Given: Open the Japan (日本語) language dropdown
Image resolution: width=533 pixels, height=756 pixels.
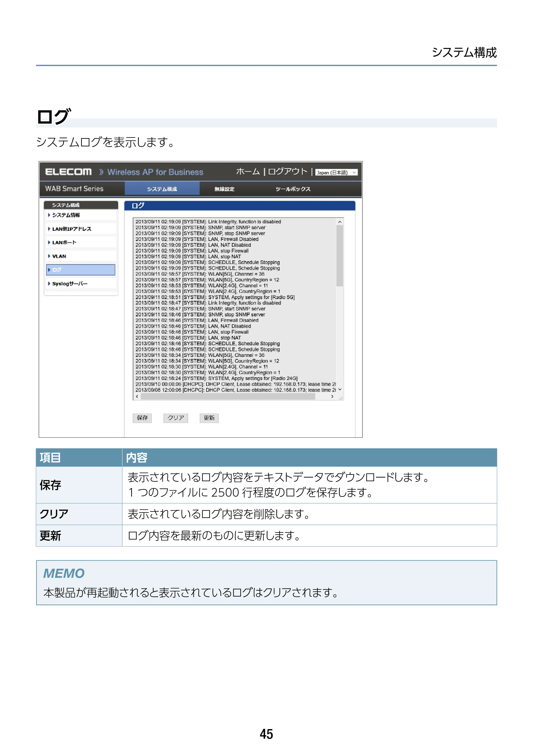Looking at the screenshot, I should tap(336, 173).
